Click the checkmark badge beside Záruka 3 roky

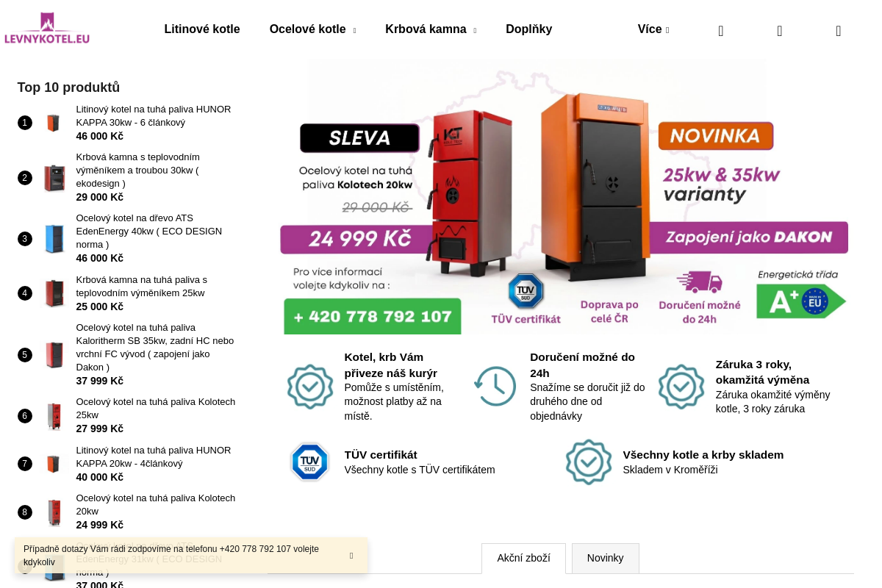[x=681, y=386]
